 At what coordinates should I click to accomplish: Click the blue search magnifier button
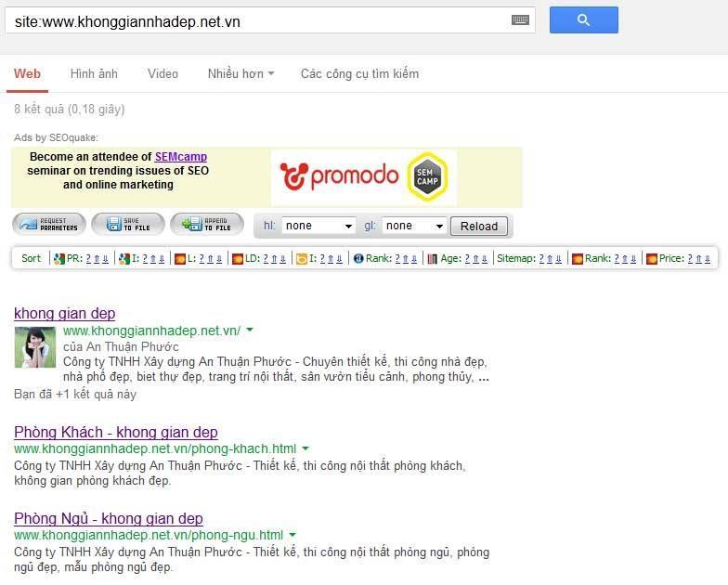pos(583,20)
